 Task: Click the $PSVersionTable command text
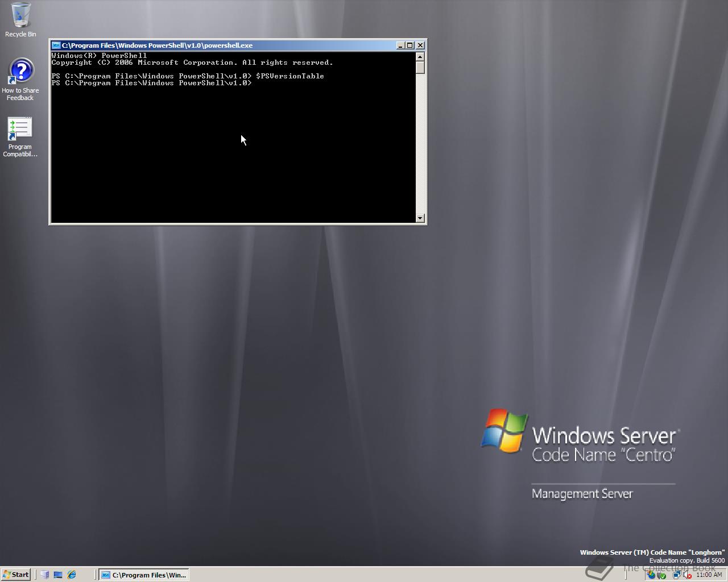point(290,76)
